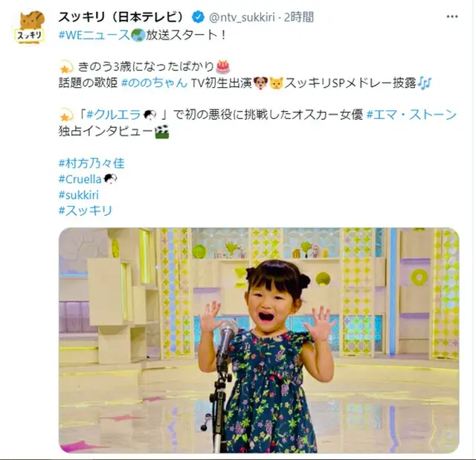Click the globe emoji after WEニュース
This screenshot has height=460, width=476.
[138, 35]
